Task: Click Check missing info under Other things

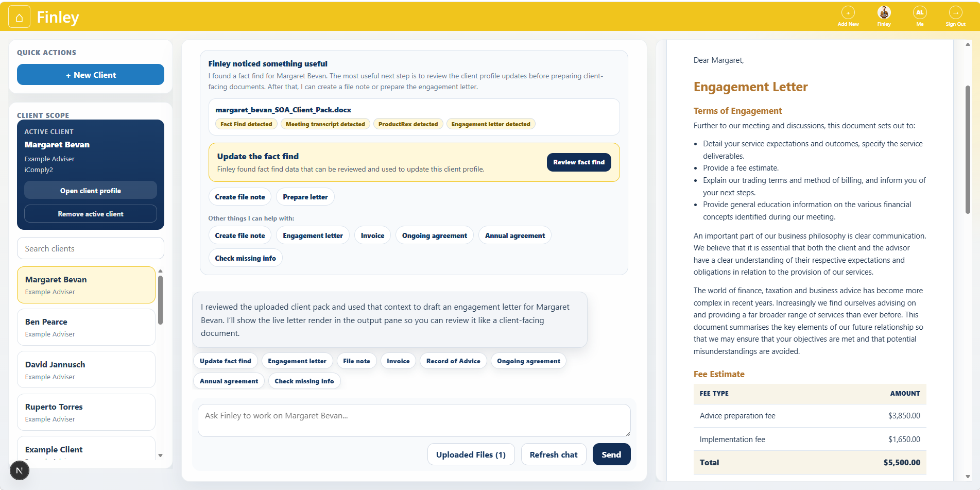Action: [x=246, y=258]
